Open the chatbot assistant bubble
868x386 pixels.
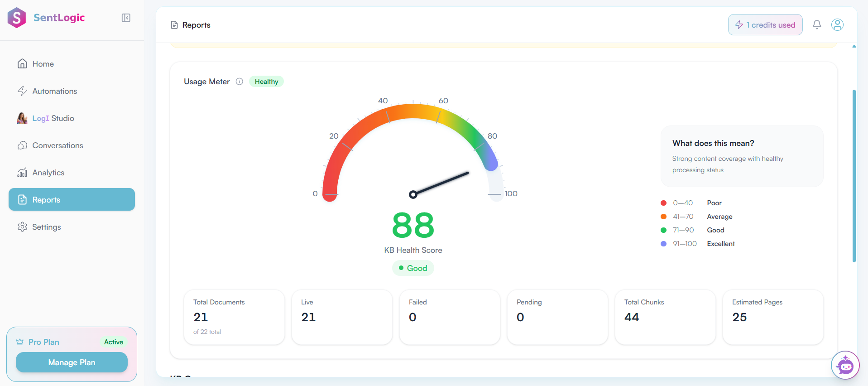[x=845, y=365]
